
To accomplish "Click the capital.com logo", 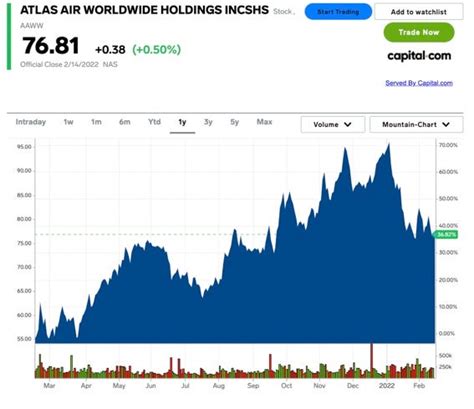I will [x=419, y=56].
